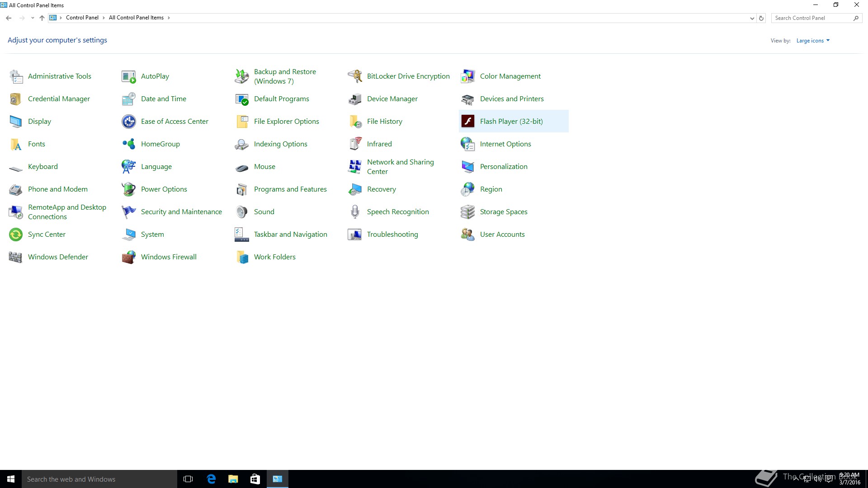Open the Color Management icon
The image size is (868, 488).
click(468, 76)
